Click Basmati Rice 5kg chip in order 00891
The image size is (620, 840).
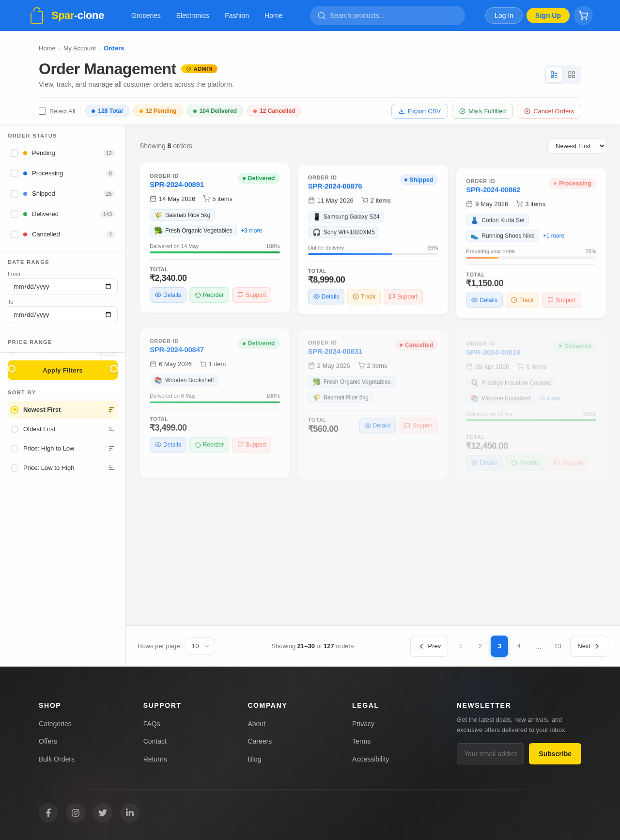point(182,215)
